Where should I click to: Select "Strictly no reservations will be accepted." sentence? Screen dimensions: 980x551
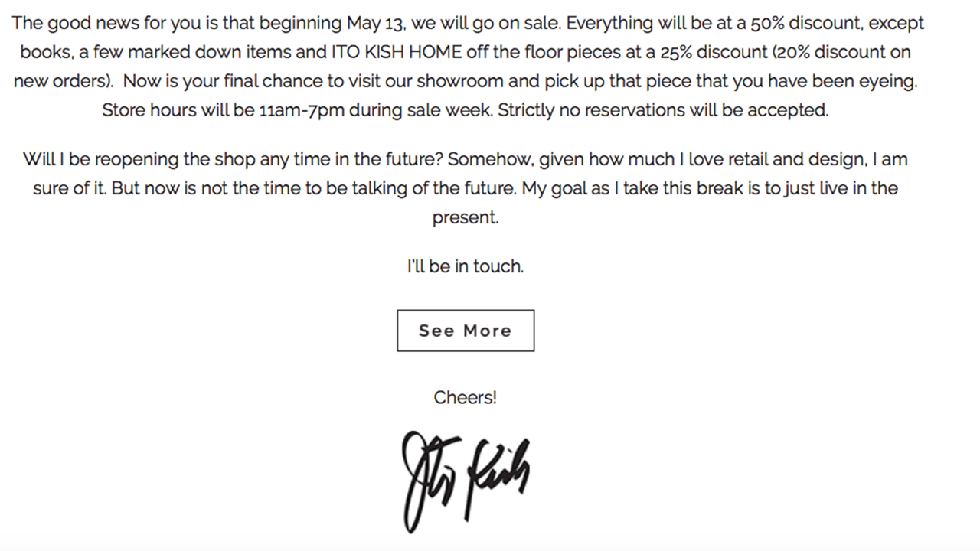[663, 111]
